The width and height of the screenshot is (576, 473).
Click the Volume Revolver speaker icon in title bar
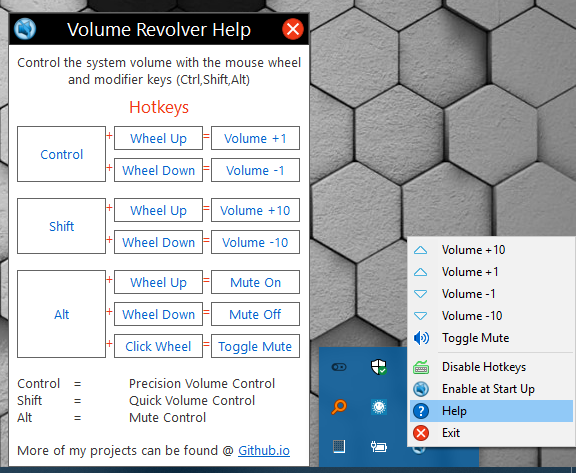point(25,29)
